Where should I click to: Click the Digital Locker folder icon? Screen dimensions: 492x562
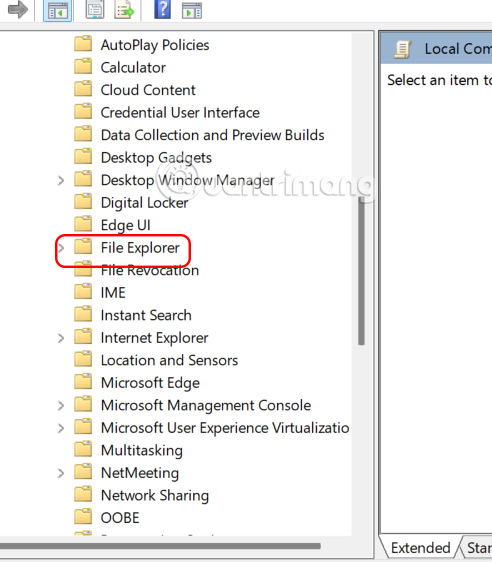pos(83,202)
